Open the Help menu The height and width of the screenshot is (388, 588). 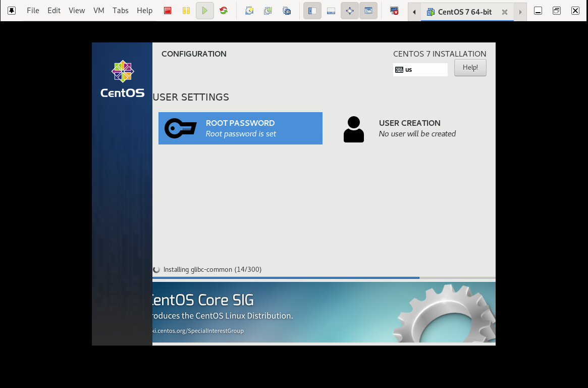[144, 11]
